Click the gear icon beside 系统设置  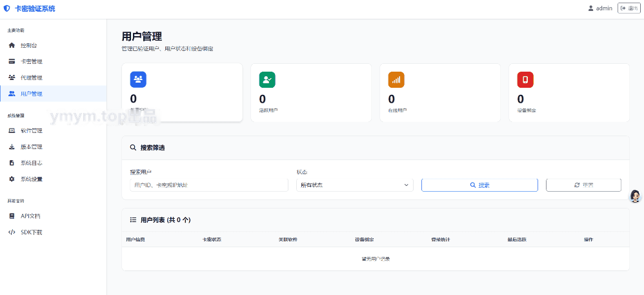point(12,179)
